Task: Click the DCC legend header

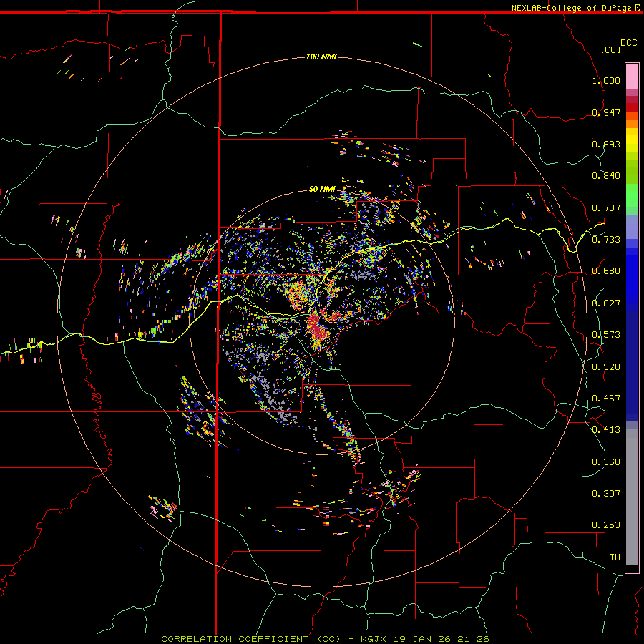Action: point(628,43)
